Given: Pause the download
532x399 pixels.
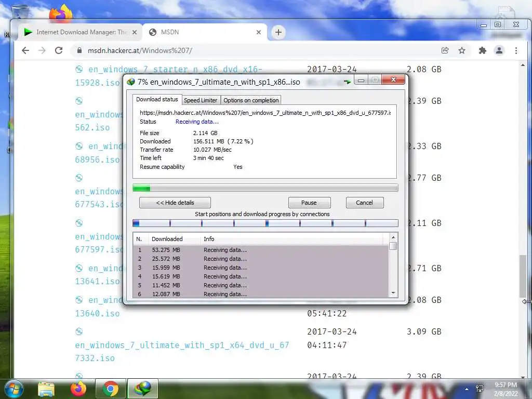Looking at the screenshot, I should coord(309,203).
